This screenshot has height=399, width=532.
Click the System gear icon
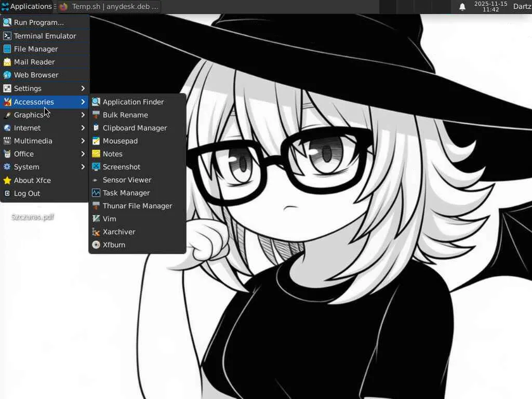[7, 167]
